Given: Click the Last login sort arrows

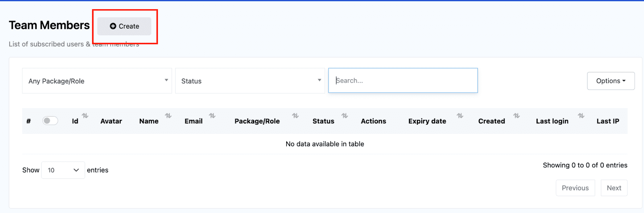Looking at the screenshot, I should [581, 116].
